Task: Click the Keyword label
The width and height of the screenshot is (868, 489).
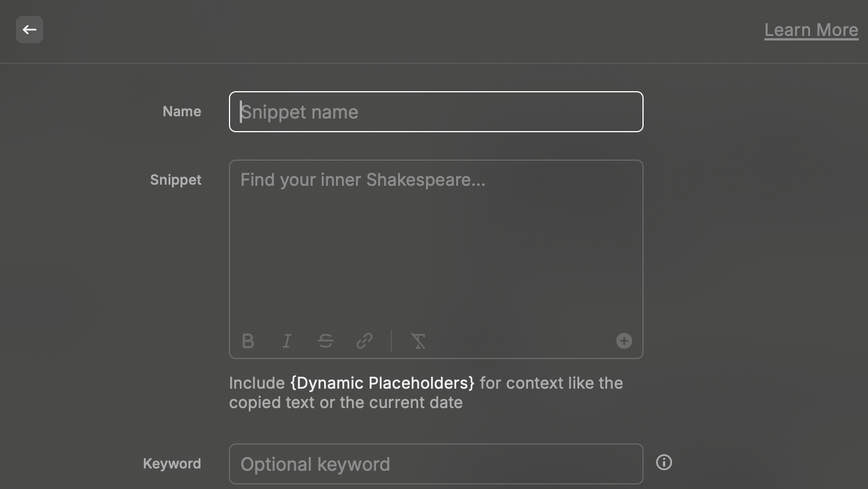Action: (x=172, y=464)
